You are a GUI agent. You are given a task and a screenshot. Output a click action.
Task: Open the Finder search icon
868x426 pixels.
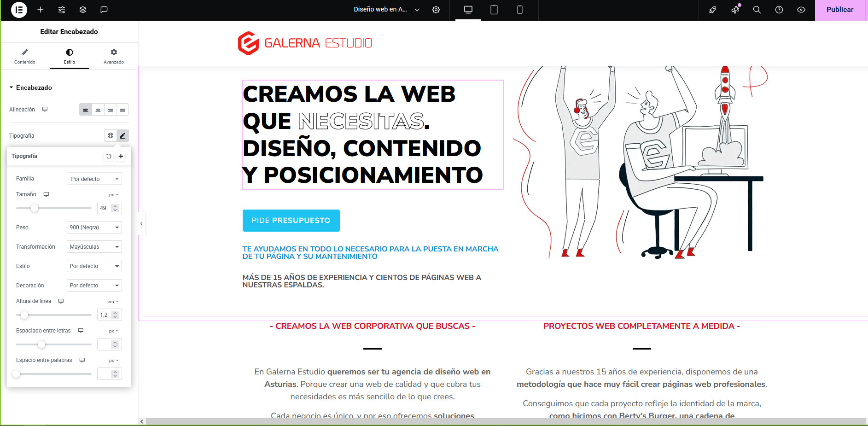(x=757, y=10)
